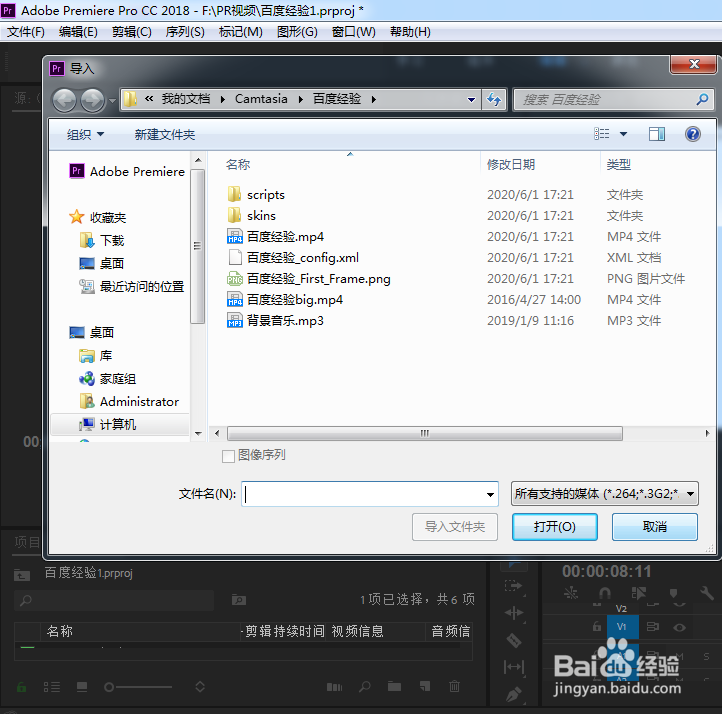Open help with the blue question icon
The image size is (722, 714).
[x=693, y=134]
